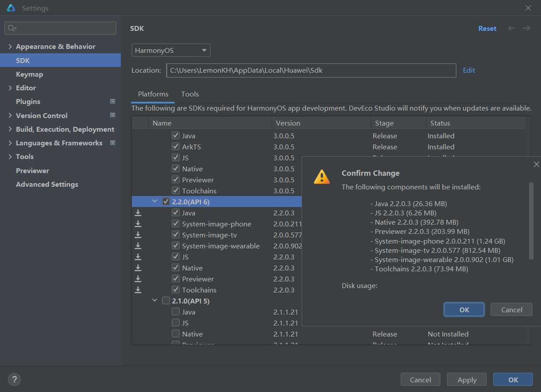Click the marker icon beside Languages & Frameworks
541x392 pixels.
(112, 143)
